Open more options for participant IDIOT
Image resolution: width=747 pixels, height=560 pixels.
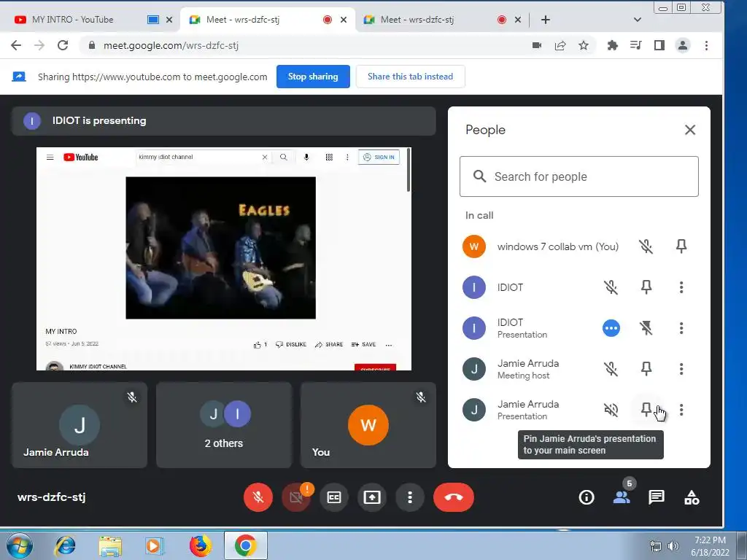point(681,287)
